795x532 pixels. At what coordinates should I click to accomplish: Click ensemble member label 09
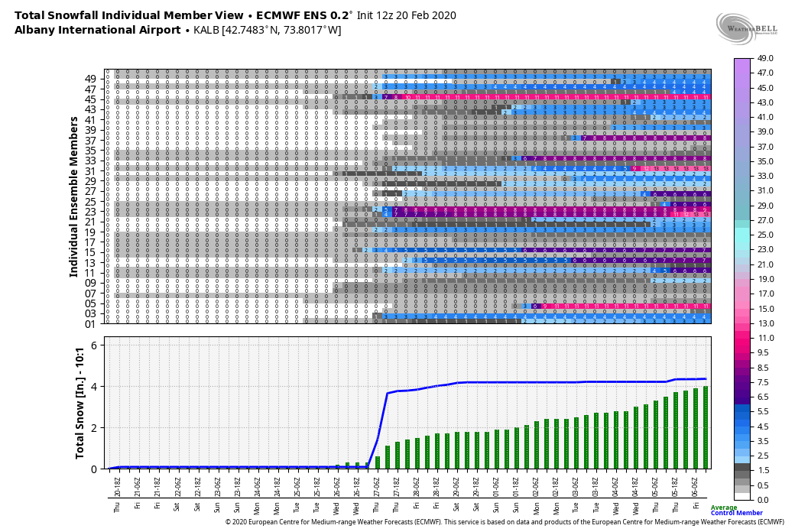coord(91,284)
